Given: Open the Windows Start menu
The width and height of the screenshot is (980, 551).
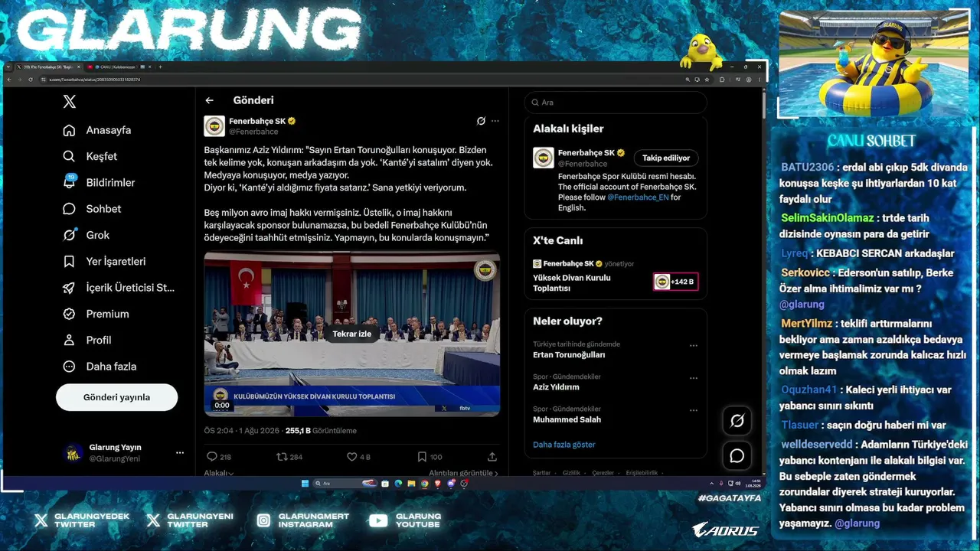Looking at the screenshot, I should coord(305,484).
